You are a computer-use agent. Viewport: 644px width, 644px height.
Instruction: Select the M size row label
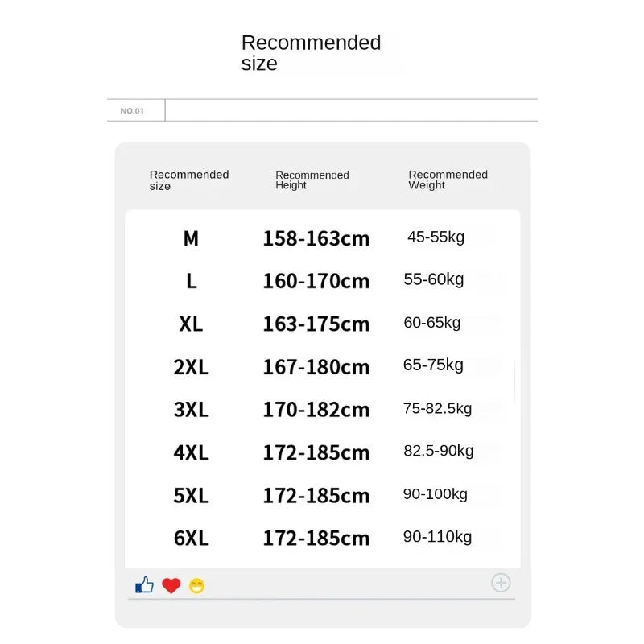click(191, 238)
